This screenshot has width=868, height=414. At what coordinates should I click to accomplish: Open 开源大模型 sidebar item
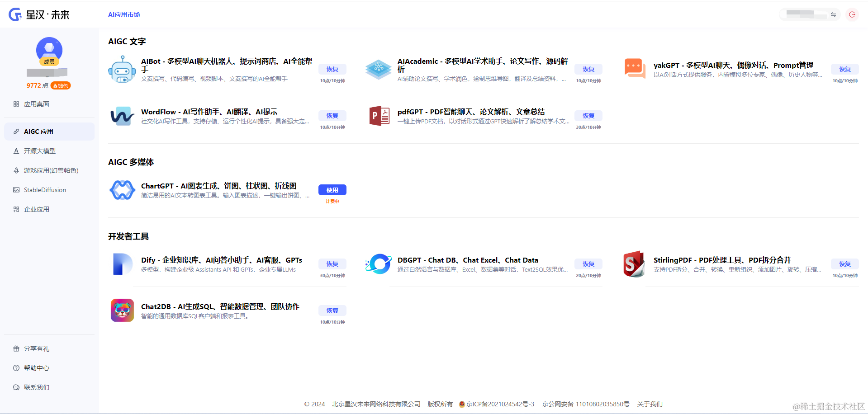pos(49,151)
